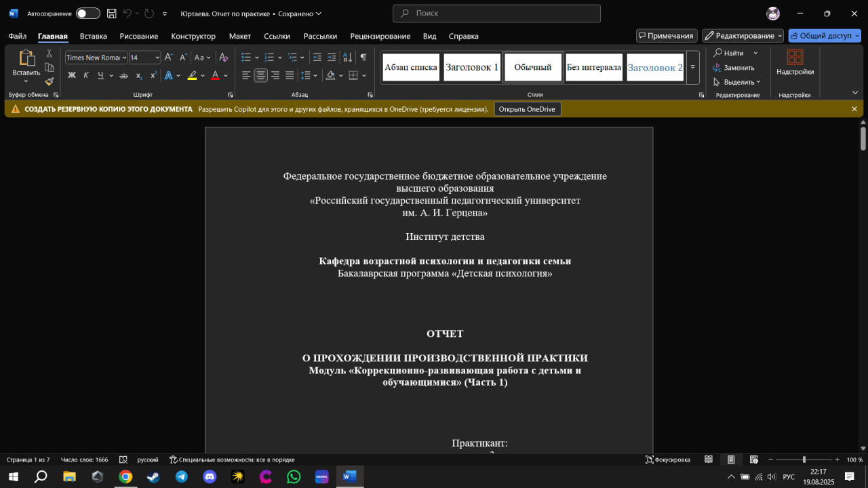Click the Justify alignment icon

click(x=290, y=75)
